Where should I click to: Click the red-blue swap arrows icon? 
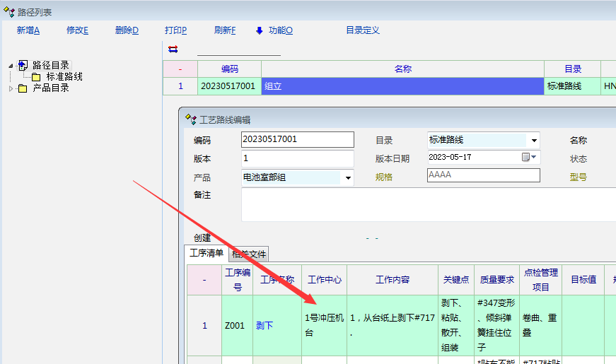click(x=173, y=49)
